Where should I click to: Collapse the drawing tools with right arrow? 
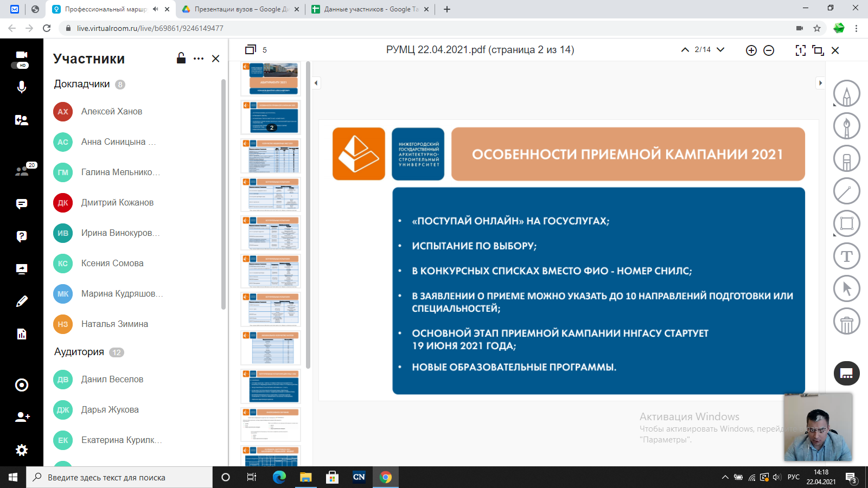pos(820,83)
